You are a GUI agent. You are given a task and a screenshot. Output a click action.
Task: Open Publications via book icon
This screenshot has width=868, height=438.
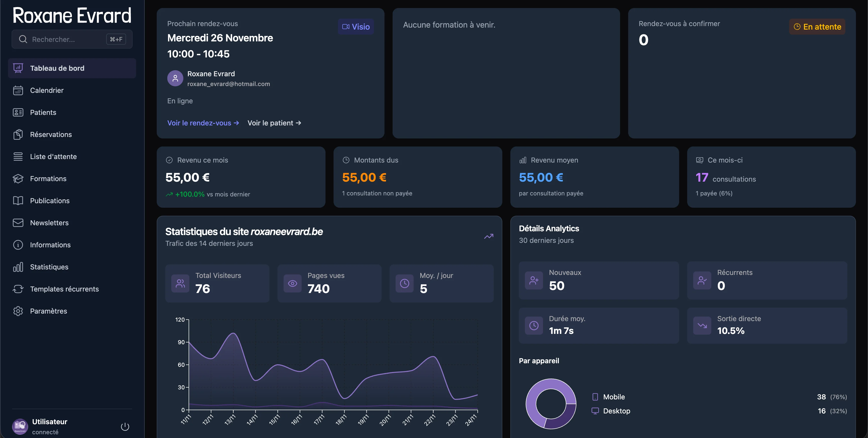click(18, 200)
